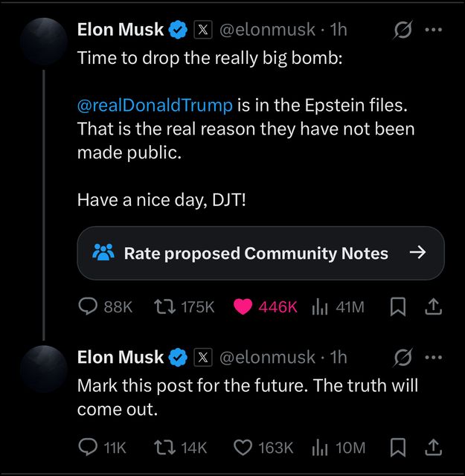Bookmark the second post
The width and height of the screenshot is (465, 476).
(x=397, y=448)
